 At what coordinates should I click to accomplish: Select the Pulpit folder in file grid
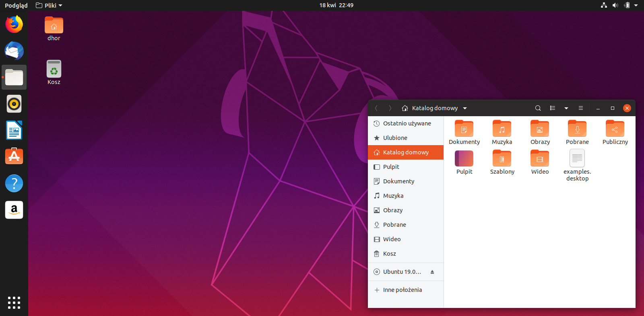[464, 162]
